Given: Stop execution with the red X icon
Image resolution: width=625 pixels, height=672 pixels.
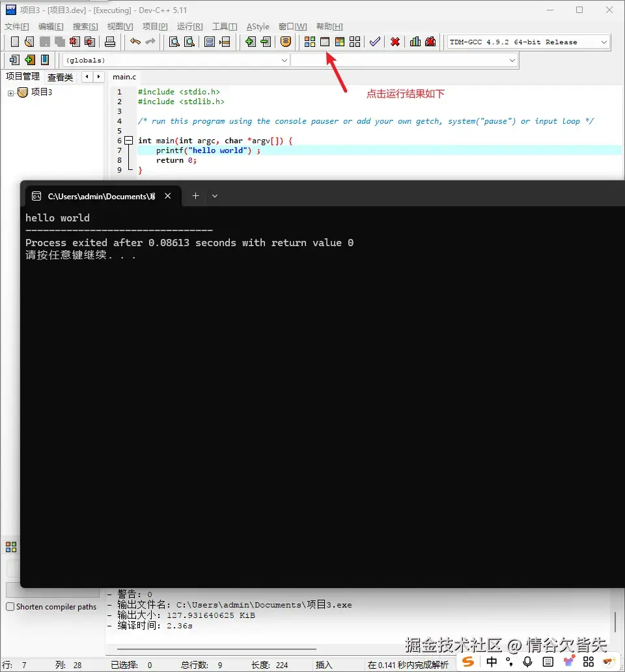Looking at the screenshot, I should [x=395, y=42].
